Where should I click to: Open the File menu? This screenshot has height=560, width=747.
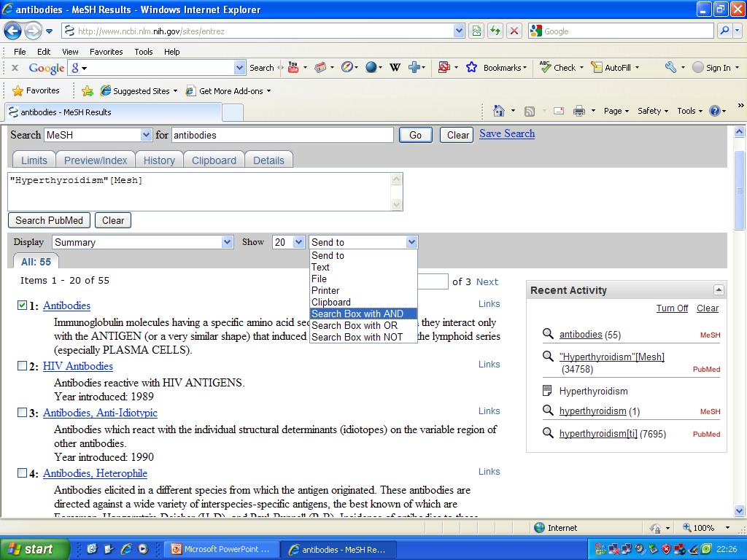click(20, 52)
